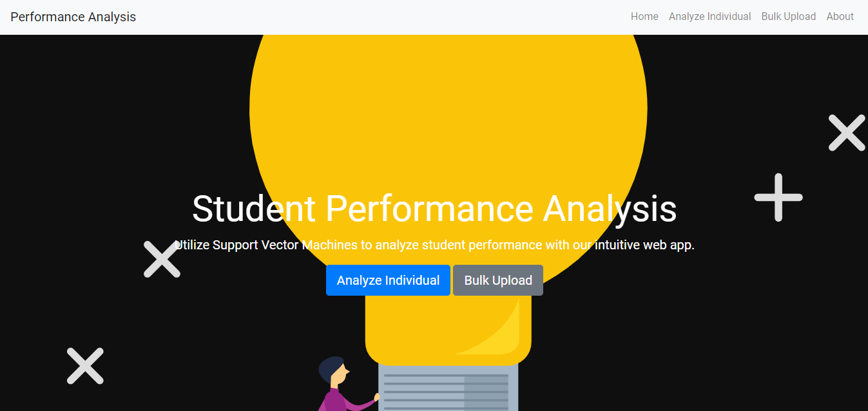Click the Performance Analysis brand logo
The height and width of the screenshot is (411, 868).
[x=73, y=17]
